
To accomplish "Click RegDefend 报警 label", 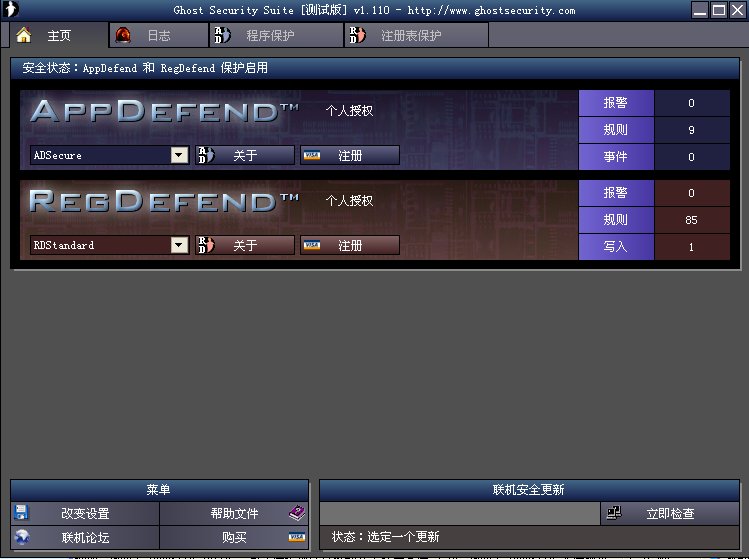I will pyautogui.click(x=616, y=193).
